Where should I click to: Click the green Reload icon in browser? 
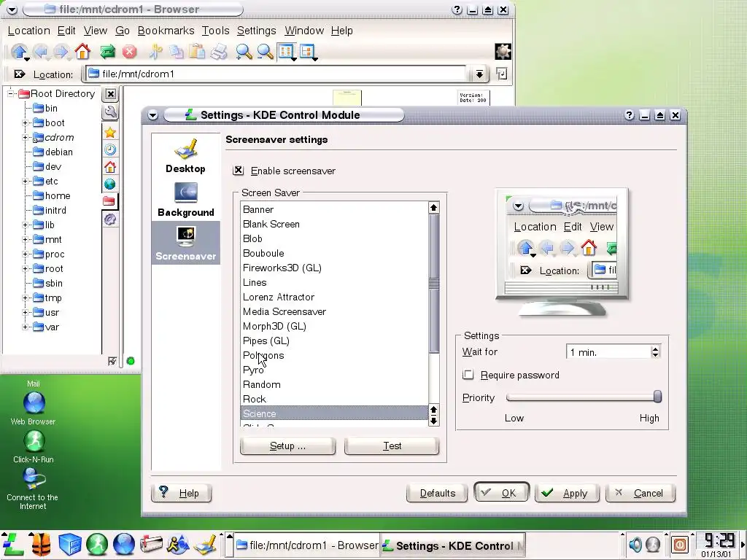[x=108, y=52]
